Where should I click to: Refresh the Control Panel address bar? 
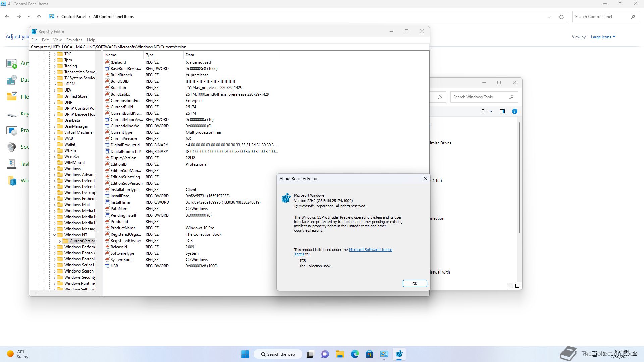click(x=561, y=17)
